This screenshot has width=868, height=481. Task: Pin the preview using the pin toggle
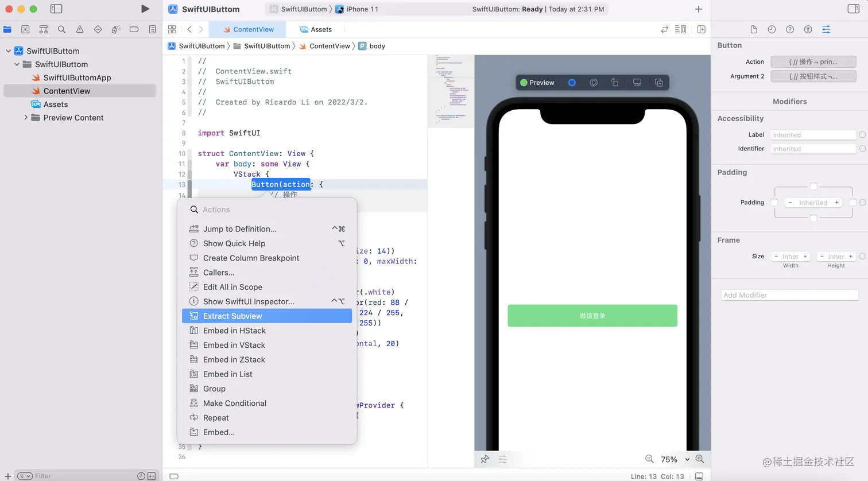[x=485, y=459]
